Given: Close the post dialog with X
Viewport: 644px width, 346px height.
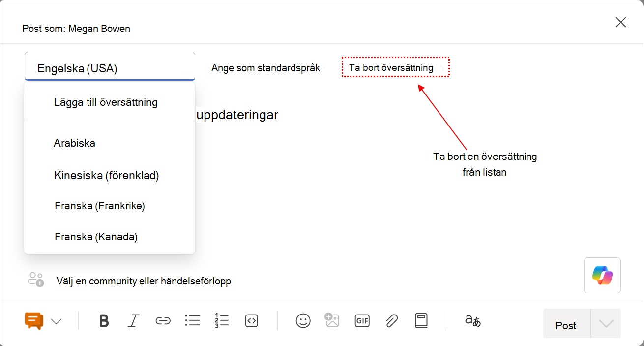Looking at the screenshot, I should click(621, 22).
